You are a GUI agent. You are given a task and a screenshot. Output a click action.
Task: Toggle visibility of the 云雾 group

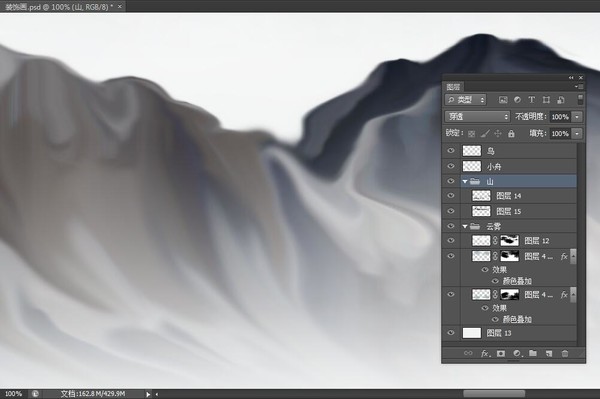tap(451, 226)
